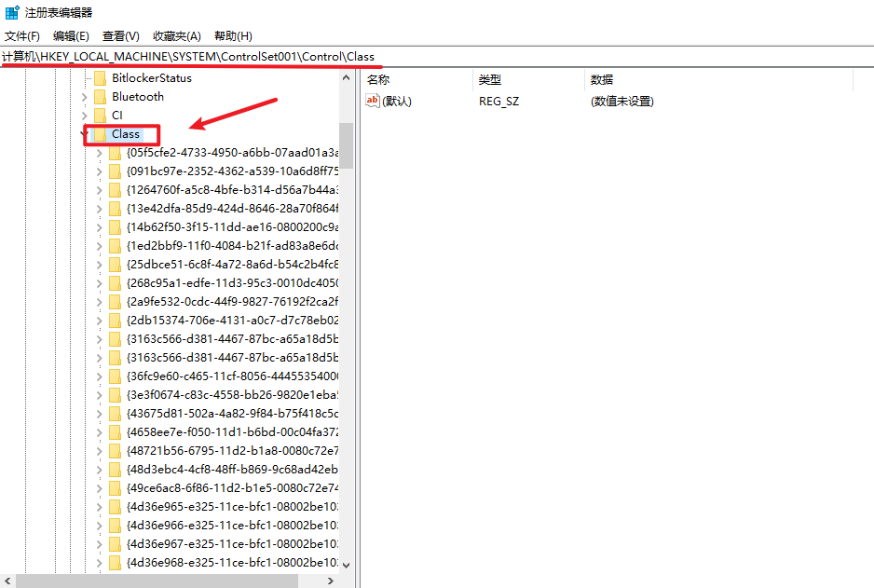
Task: Expand the {48721b56-6795 key chevron
Action: click(x=99, y=451)
